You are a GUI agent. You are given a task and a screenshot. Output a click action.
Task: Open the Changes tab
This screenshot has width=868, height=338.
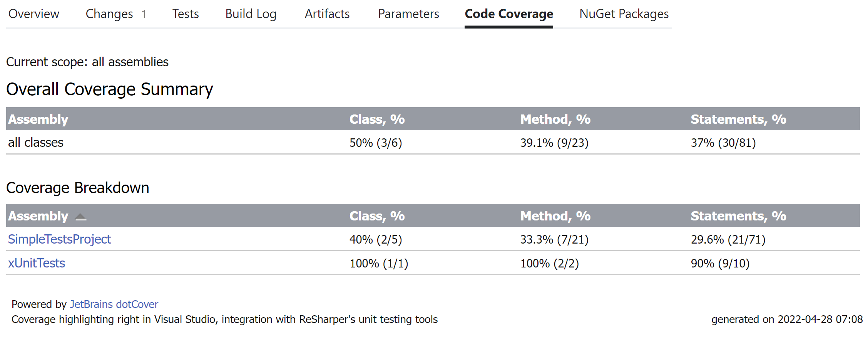tap(109, 14)
